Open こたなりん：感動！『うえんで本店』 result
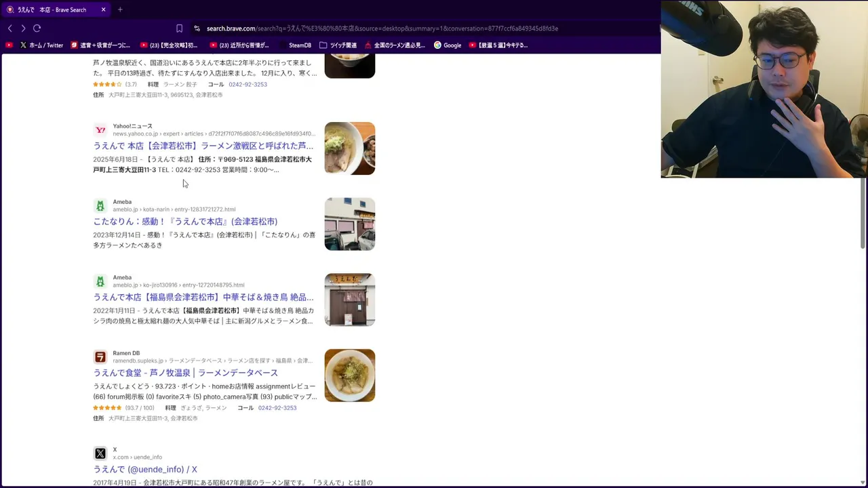Image resolution: width=868 pixels, height=488 pixels. (x=185, y=222)
